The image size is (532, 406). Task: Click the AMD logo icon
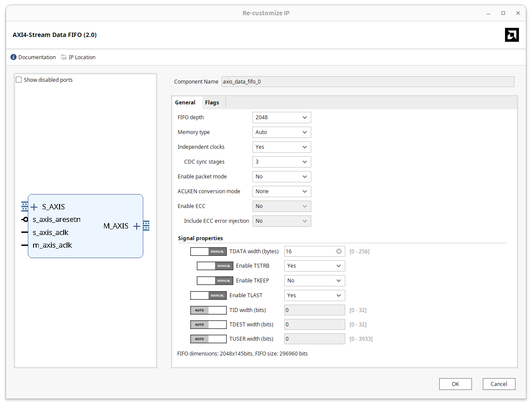point(512,35)
